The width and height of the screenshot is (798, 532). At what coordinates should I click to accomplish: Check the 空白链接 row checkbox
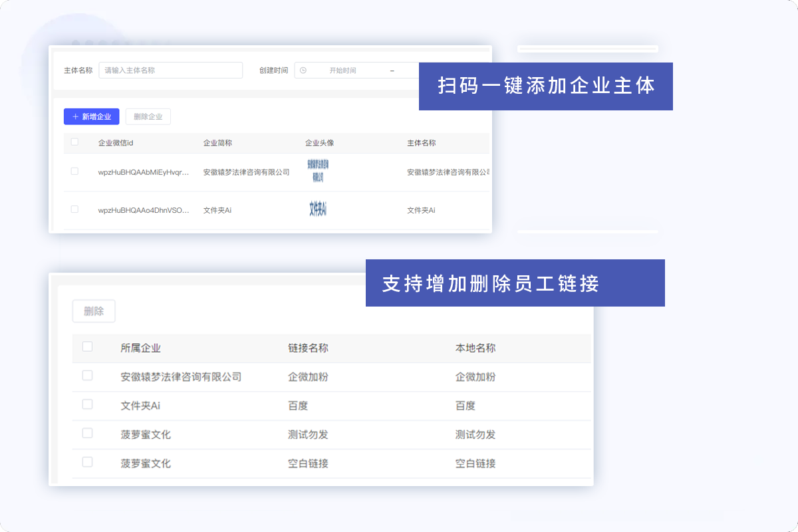click(x=87, y=463)
